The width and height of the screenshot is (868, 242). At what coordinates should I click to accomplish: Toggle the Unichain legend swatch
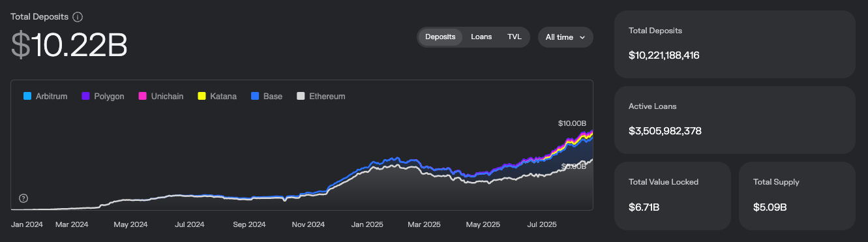pyautogui.click(x=142, y=97)
